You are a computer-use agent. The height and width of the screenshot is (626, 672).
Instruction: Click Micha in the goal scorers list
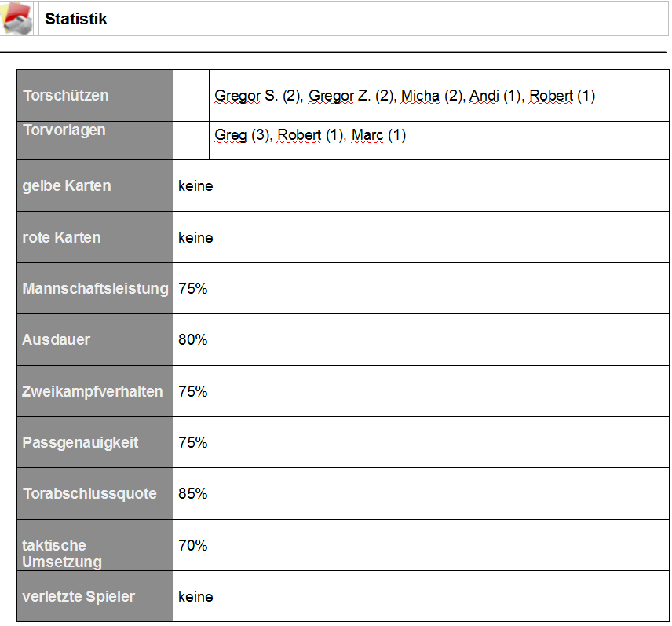[420, 96]
